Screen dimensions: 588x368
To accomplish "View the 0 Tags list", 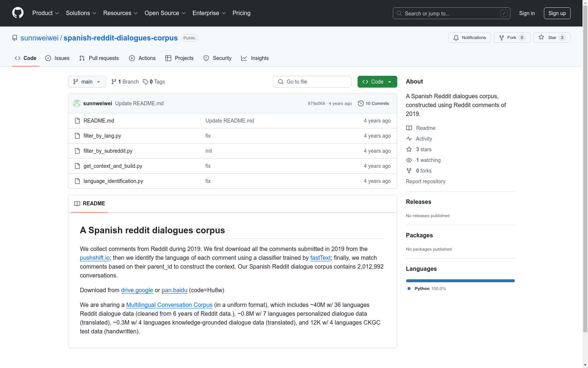I will pyautogui.click(x=154, y=82).
